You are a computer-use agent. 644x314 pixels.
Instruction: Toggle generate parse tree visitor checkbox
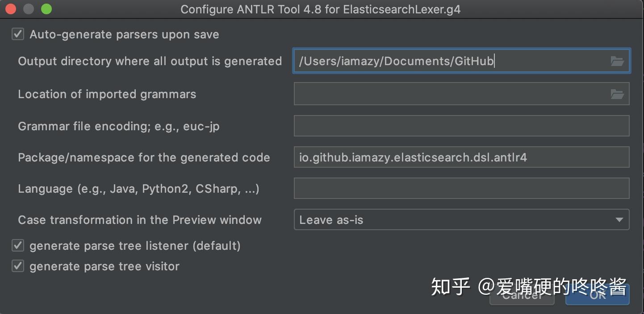point(18,266)
